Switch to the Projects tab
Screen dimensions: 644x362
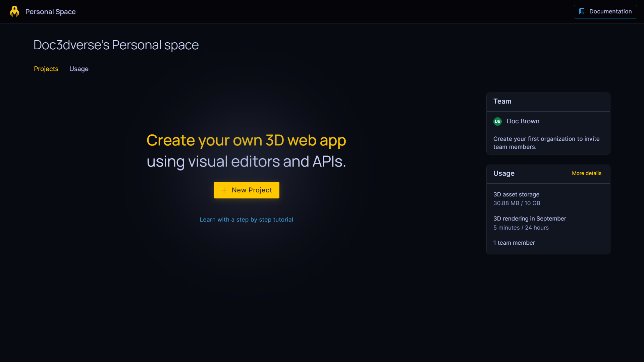[x=46, y=69]
